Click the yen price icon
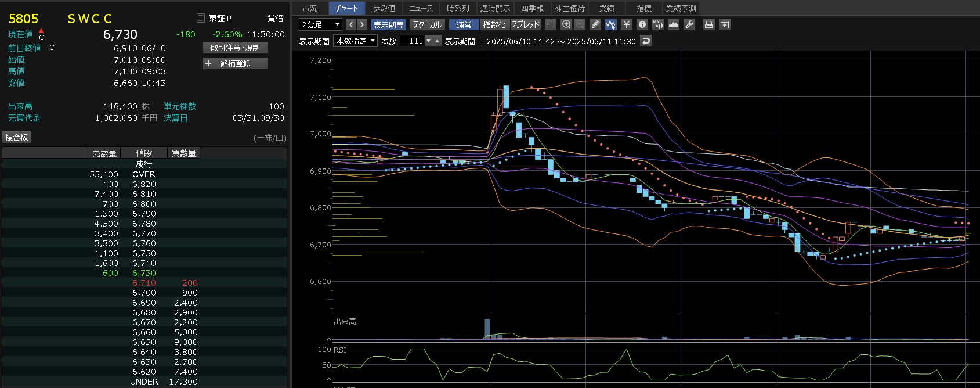Image resolution: width=980 pixels, height=388 pixels. tap(626, 24)
